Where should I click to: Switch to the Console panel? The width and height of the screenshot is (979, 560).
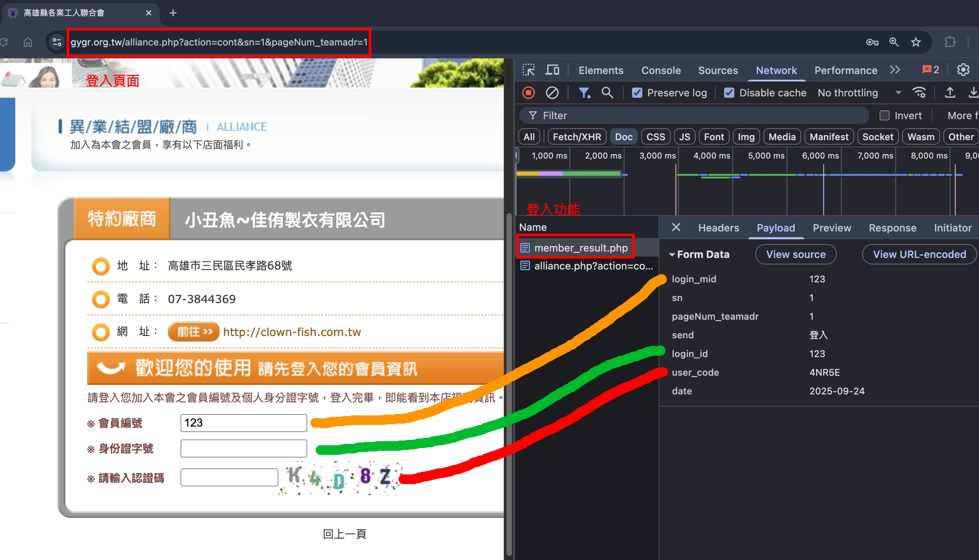click(x=661, y=70)
